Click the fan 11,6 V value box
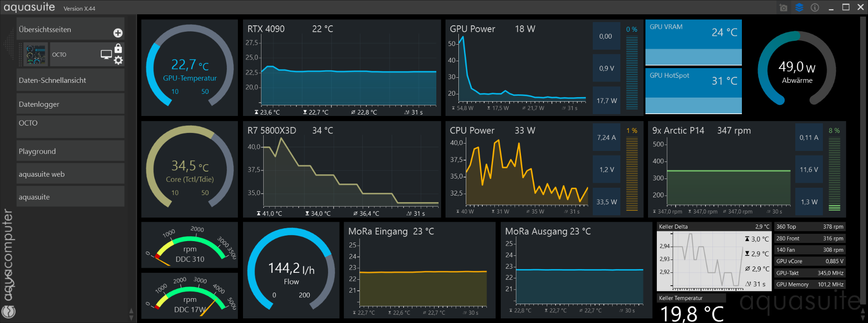868x323 pixels. click(x=809, y=169)
